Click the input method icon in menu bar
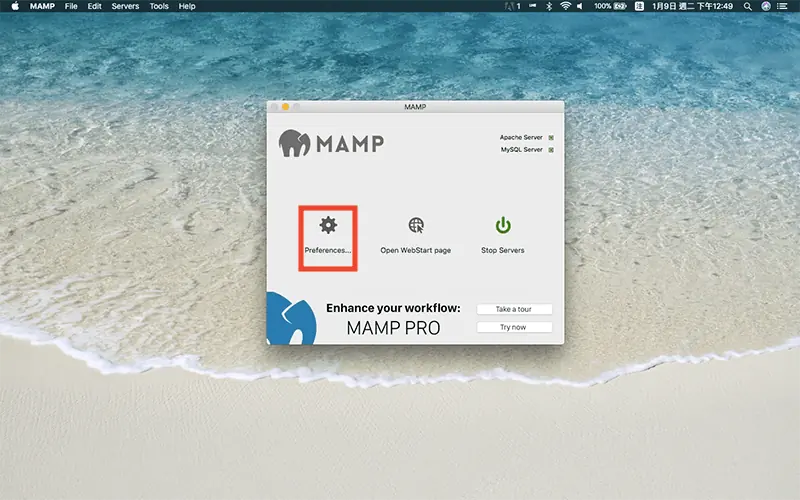The width and height of the screenshot is (800, 500). point(639,6)
